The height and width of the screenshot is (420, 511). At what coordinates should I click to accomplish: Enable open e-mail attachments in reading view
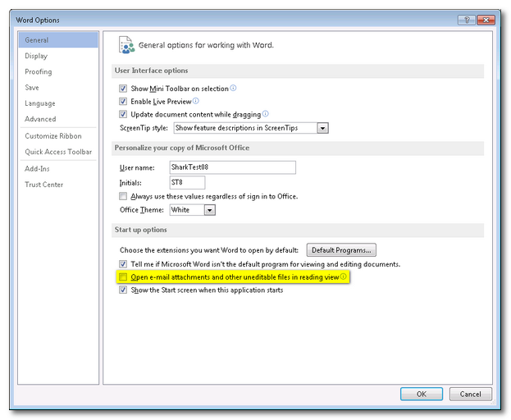pyautogui.click(x=123, y=277)
